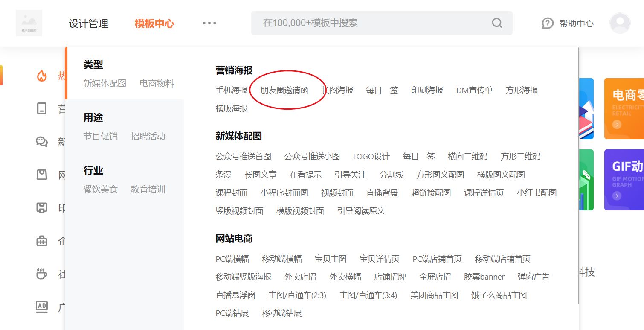The image size is (644, 330).
Task: Open the 设计管理 tab
Action: (89, 23)
